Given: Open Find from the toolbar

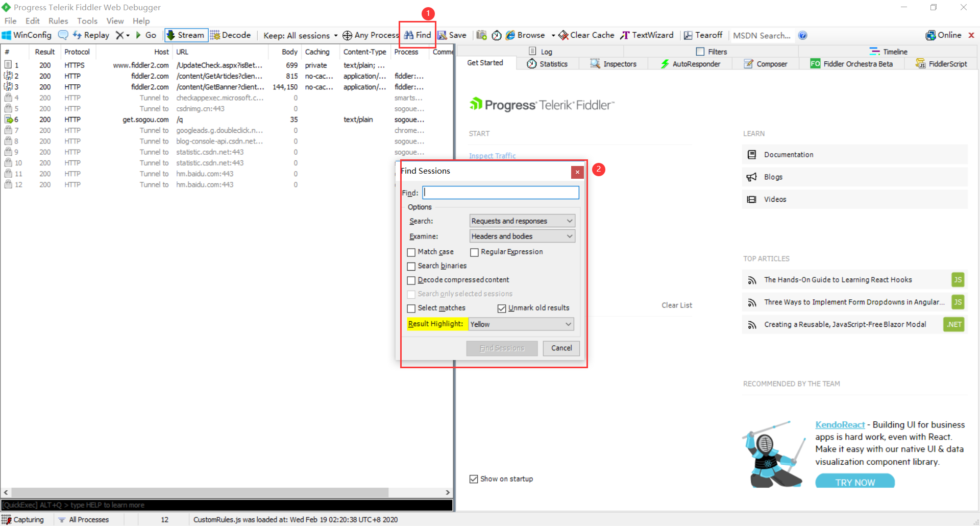Looking at the screenshot, I should click(x=418, y=35).
